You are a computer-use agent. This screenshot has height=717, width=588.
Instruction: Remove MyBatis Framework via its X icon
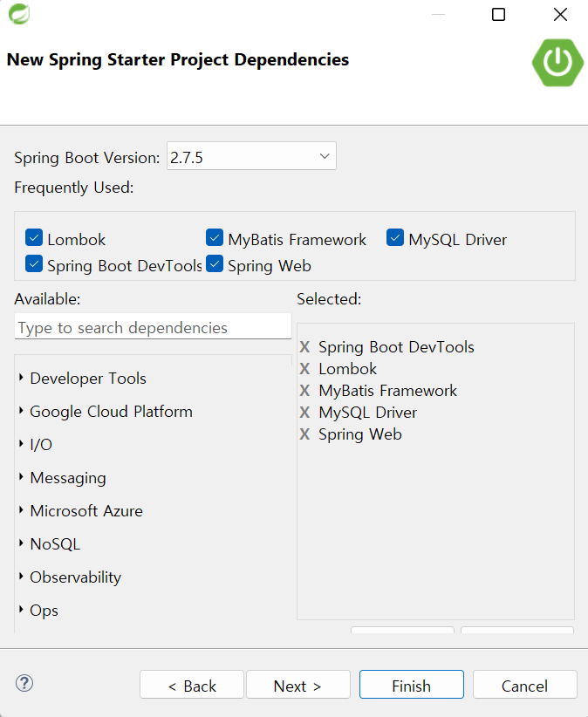[304, 390]
